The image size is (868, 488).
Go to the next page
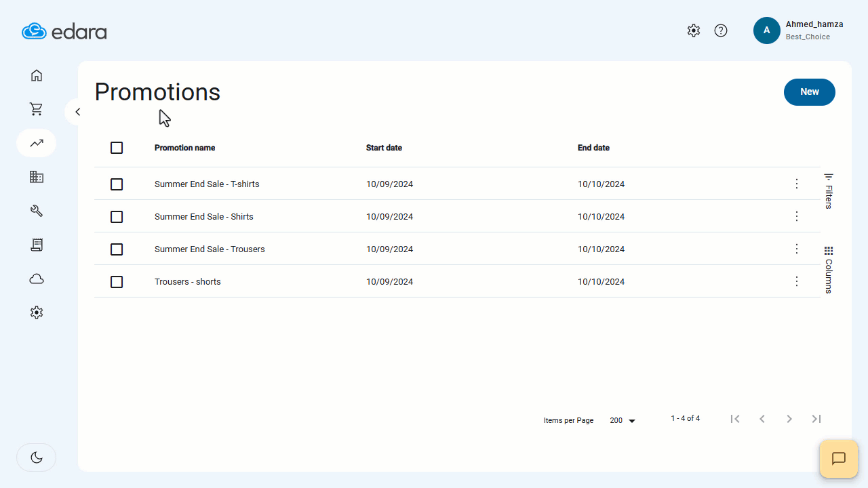[789, 419]
